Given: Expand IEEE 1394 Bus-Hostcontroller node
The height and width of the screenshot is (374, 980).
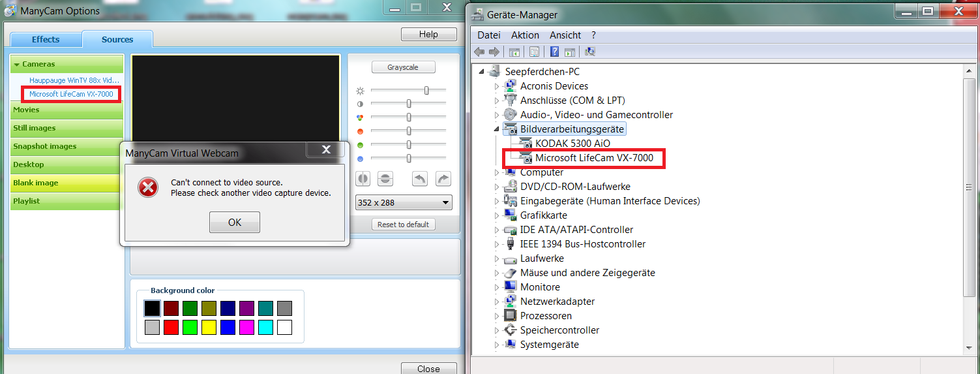Looking at the screenshot, I should [497, 244].
